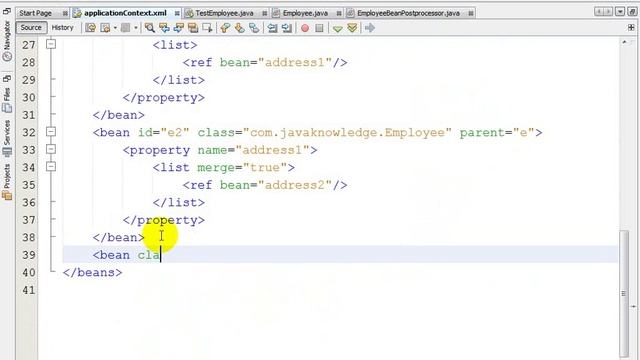The width and height of the screenshot is (640, 360).
Task: Close applicationContext.xml tab
Action: tap(177, 13)
